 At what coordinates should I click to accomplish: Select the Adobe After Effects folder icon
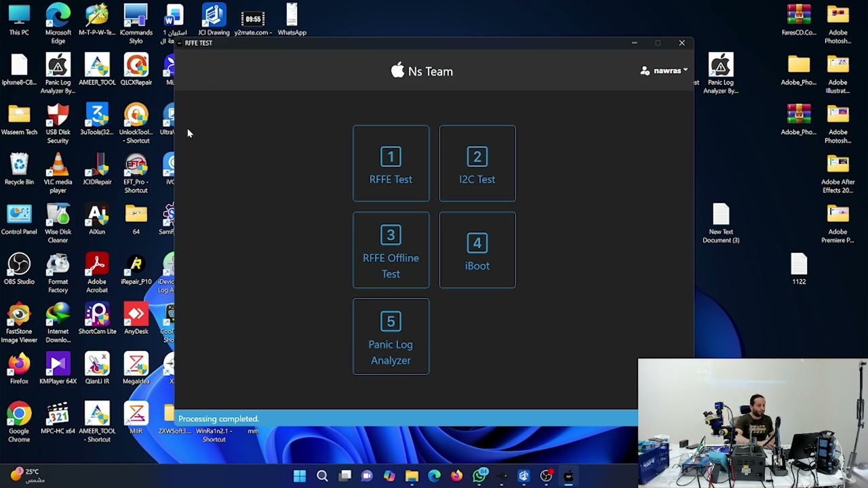837,173
